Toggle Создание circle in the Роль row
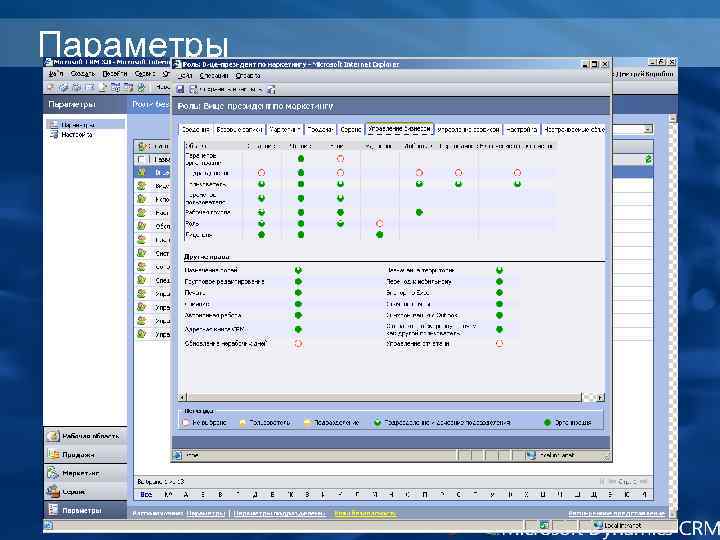The width and height of the screenshot is (720, 540). pos(261,224)
